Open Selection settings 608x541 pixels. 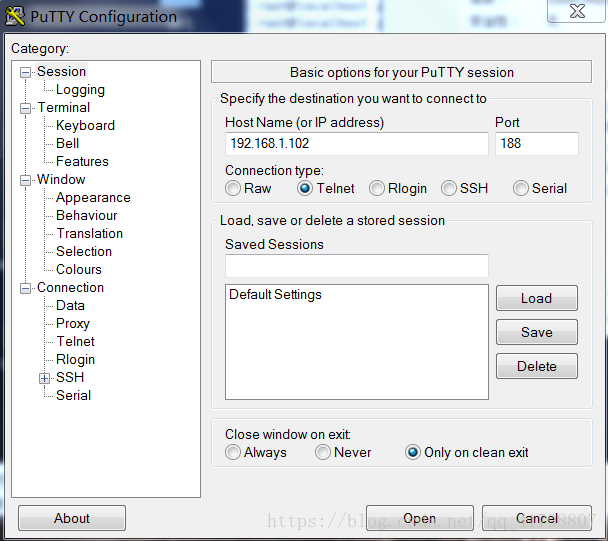pos(84,251)
